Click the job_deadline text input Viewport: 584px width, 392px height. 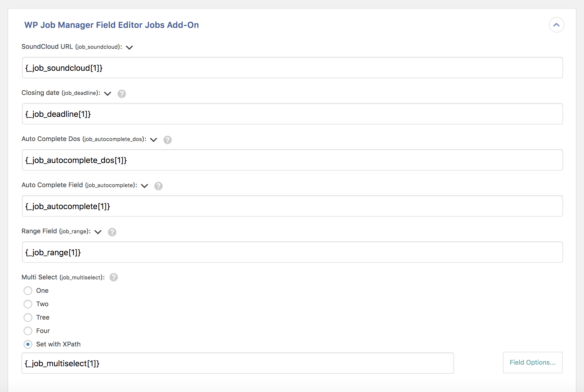292,114
